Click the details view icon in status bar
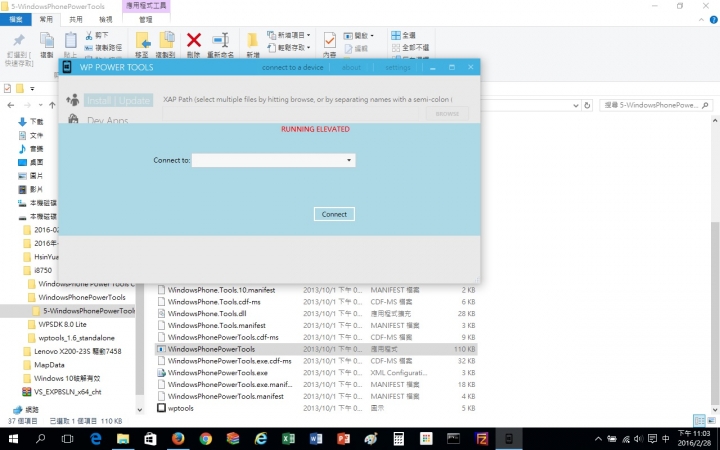Image resolution: width=720 pixels, height=450 pixels. [699, 421]
